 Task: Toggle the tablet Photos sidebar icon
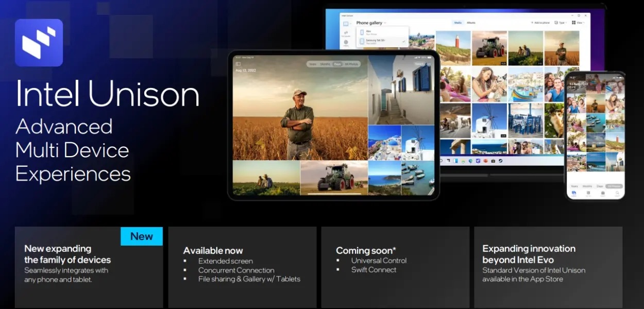[x=238, y=64]
